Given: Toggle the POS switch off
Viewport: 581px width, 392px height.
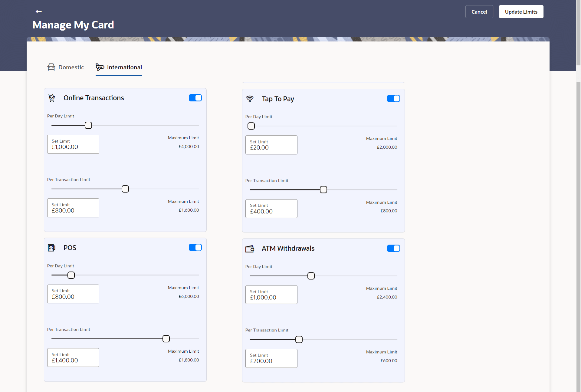Looking at the screenshot, I should coord(195,248).
